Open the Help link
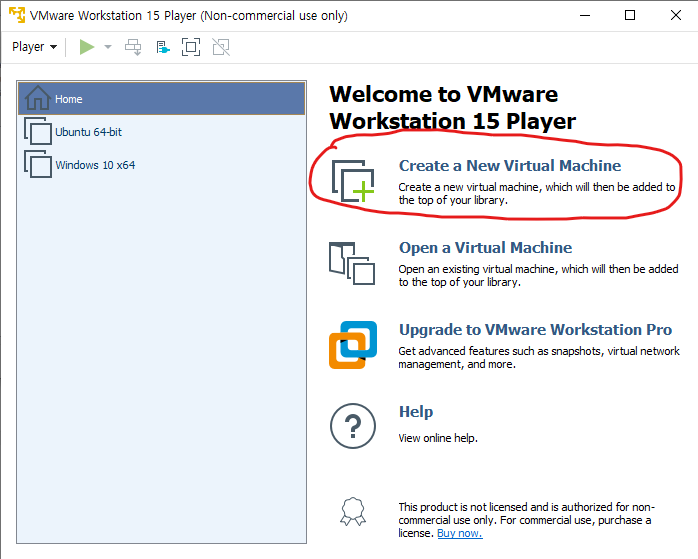 (416, 412)
